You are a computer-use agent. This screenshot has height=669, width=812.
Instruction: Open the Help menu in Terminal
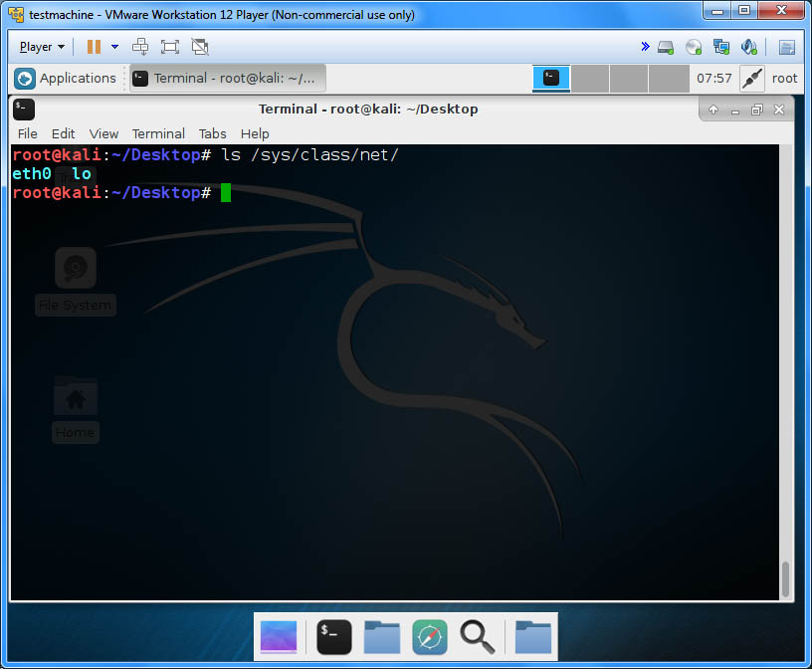pos(255,133)
